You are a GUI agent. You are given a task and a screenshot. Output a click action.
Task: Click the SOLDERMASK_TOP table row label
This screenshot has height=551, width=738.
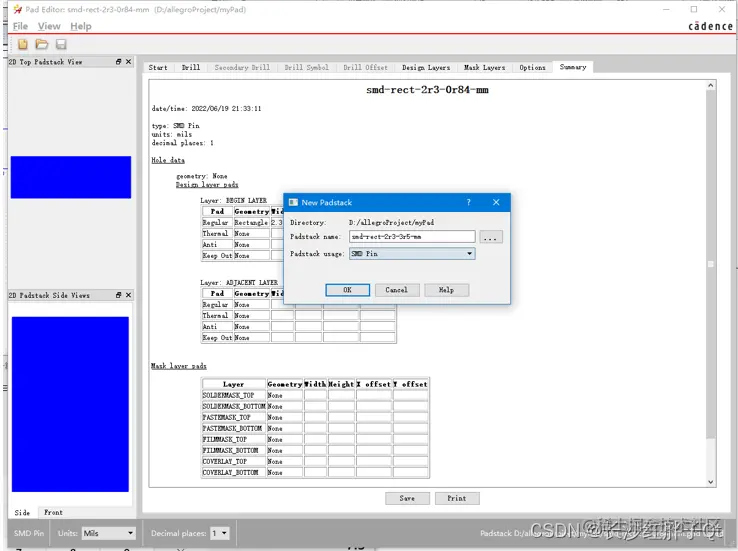(x=228, y=395)
